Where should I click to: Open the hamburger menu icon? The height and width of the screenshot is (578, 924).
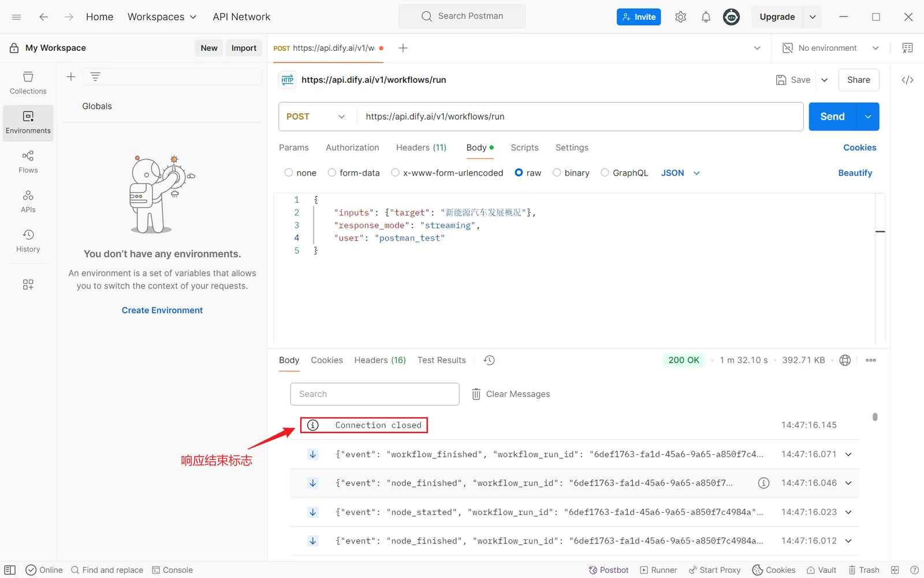point(17,17)
